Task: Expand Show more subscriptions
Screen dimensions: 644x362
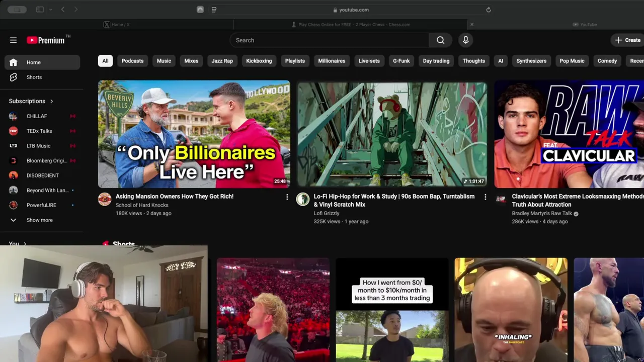Action: (42, 220)
